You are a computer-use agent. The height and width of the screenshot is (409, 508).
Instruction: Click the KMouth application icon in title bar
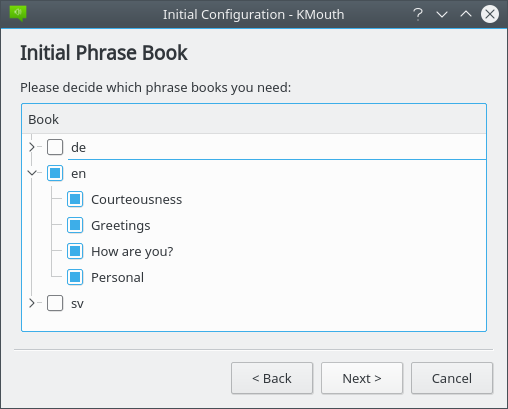[x=18, y=14]
